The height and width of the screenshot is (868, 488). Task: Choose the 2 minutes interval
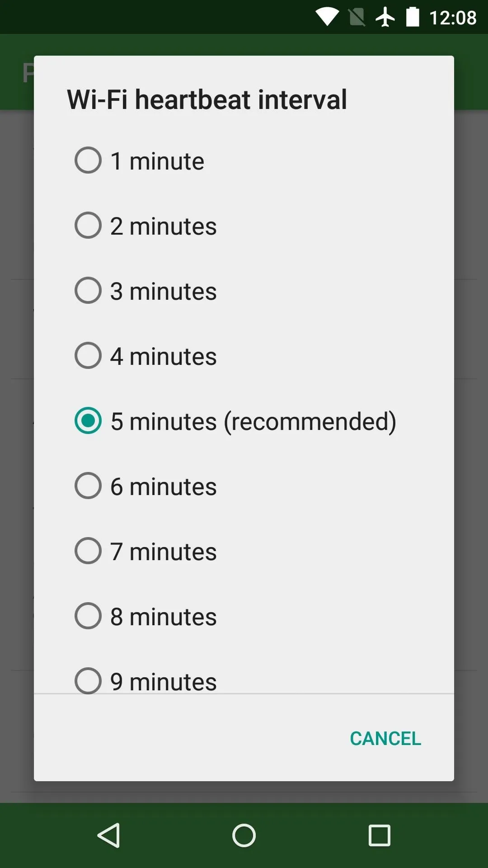244,226
